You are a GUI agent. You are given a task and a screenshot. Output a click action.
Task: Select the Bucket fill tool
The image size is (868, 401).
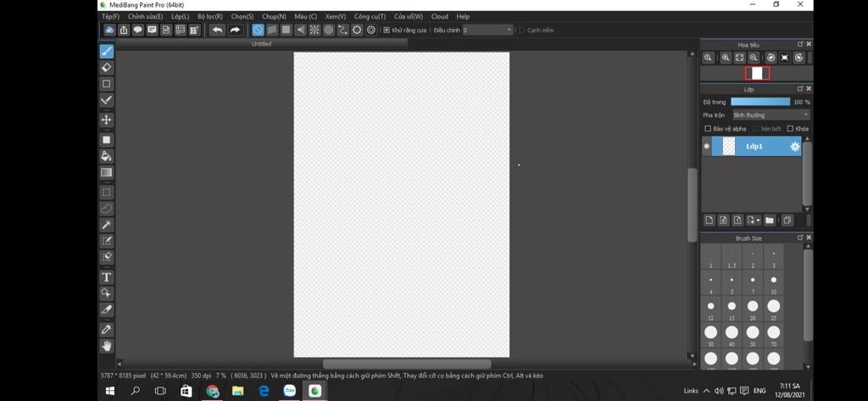(x=106, y=156)
